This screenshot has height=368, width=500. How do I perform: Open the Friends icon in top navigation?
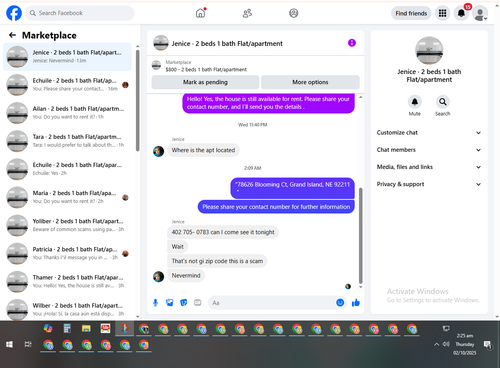(247, 13)
